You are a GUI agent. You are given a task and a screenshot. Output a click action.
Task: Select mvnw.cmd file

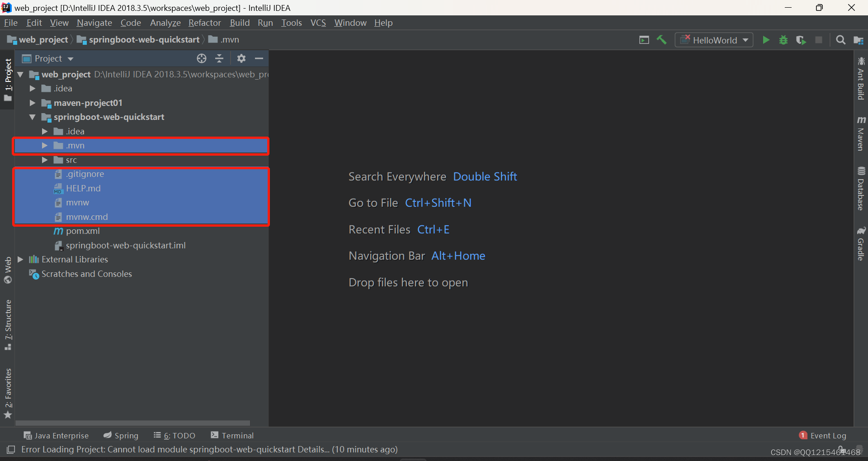tap(142, 217)
